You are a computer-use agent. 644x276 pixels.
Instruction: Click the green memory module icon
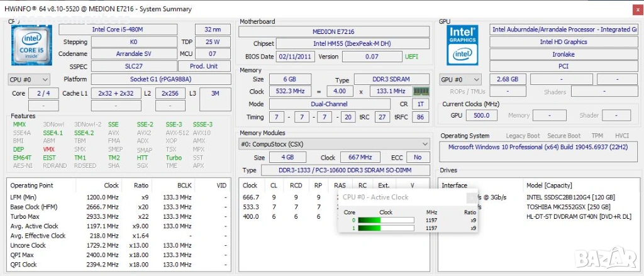click(x=421, y=91)
